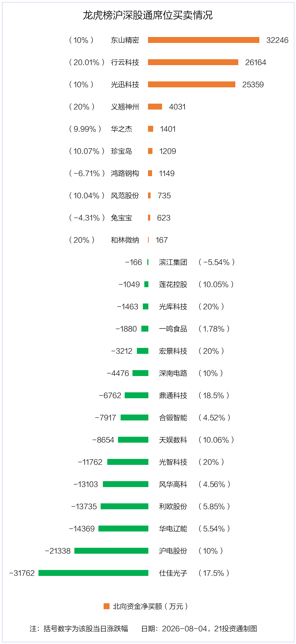Click the 沪电股份 green bar
Viewport: 296px width, 644px height.
[x=111, y=551]
